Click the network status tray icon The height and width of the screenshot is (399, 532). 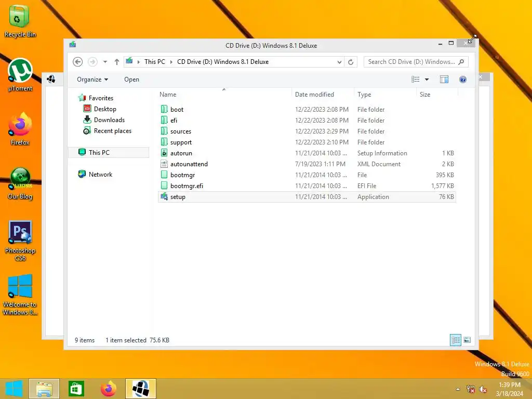(x=471, y=389)
